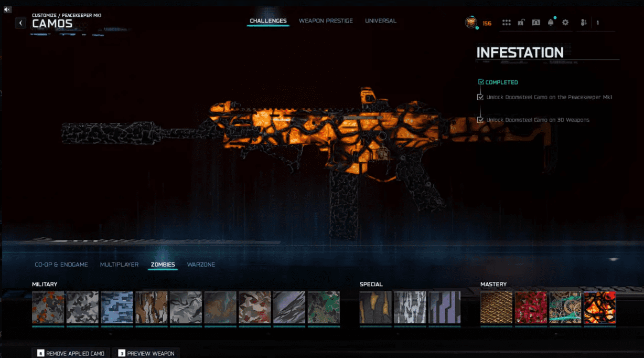The width and height of the screenshot is (644, 358).
Task: Open settings via the gear icon
Action: tap(565, 23)
